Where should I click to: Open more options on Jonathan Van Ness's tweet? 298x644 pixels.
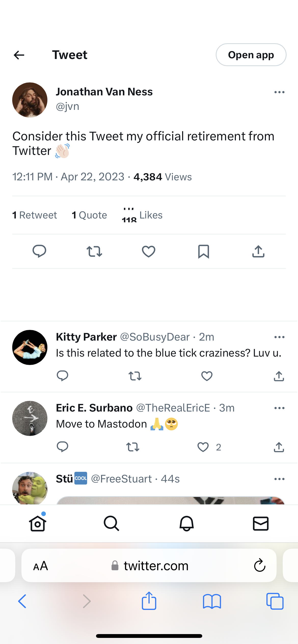pos(279,92)
